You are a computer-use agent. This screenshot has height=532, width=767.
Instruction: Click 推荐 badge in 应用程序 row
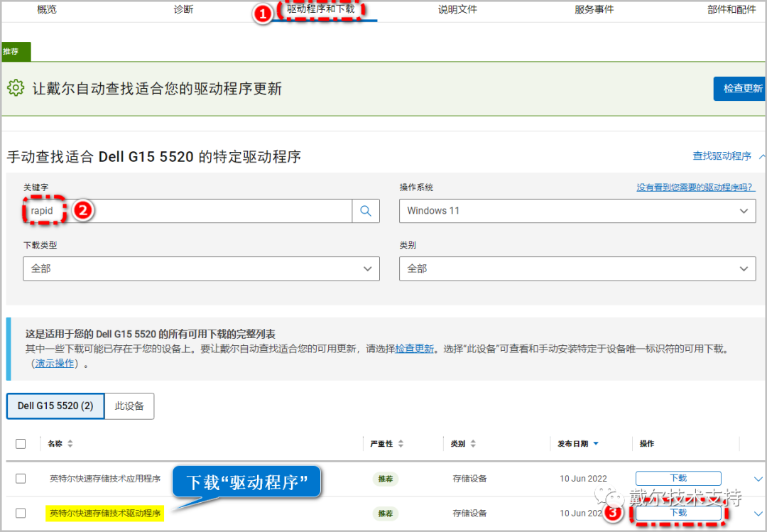(386, 479)
